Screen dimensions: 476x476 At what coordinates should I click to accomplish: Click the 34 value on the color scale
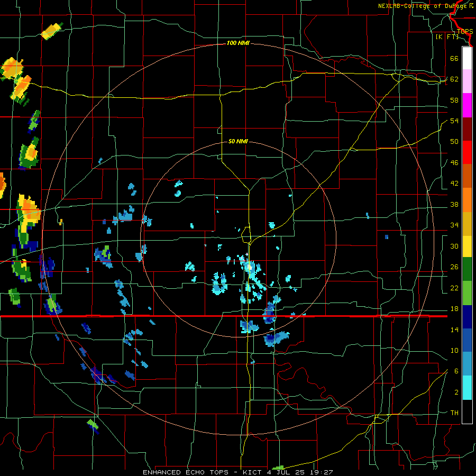454,225
